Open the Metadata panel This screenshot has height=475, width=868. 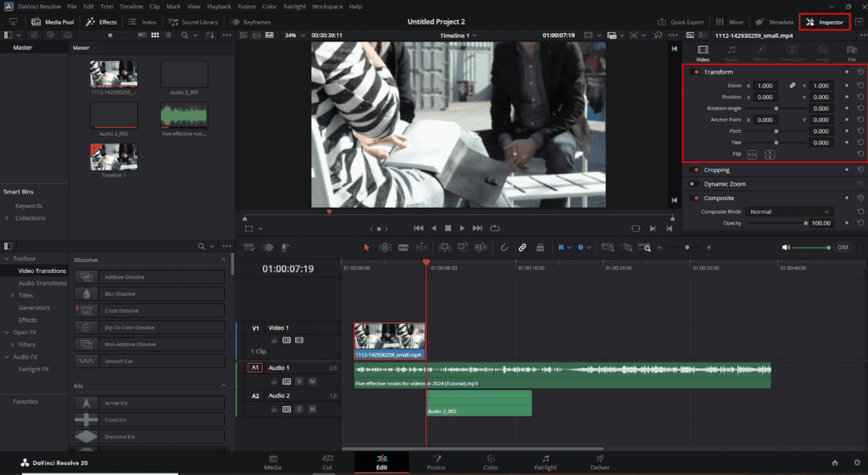click(x=775, y=22)
